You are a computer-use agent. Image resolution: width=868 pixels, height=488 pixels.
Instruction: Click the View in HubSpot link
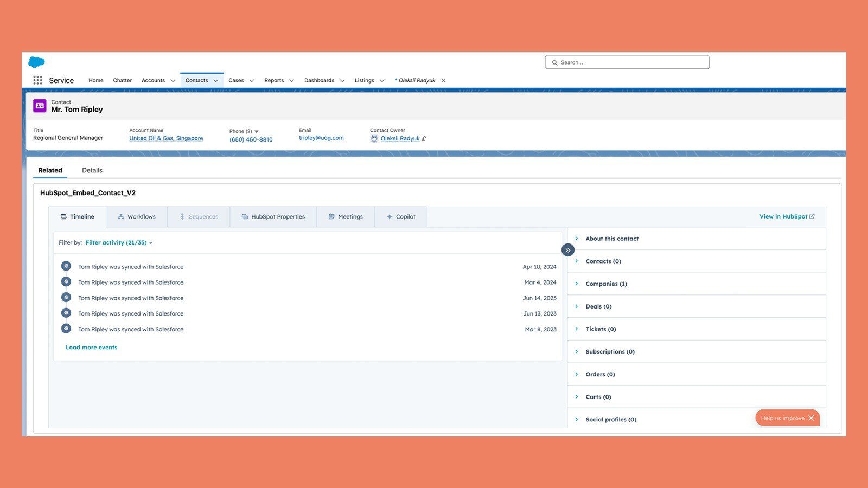tap(787, 216)
